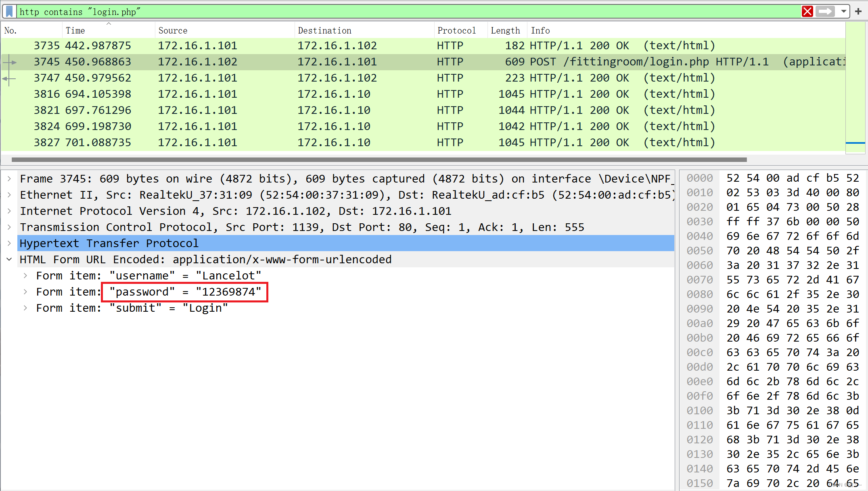
Task: Expand the username Form item
Action: coord(25,275)
